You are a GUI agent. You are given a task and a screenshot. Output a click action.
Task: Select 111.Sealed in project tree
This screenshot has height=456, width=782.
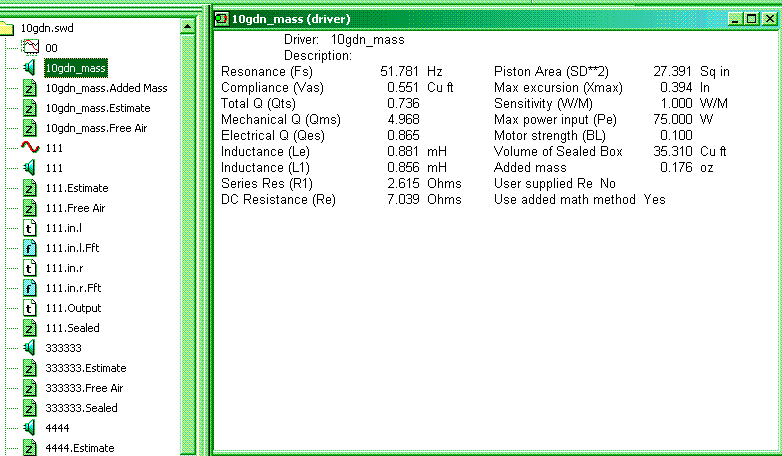click(72, 328)
